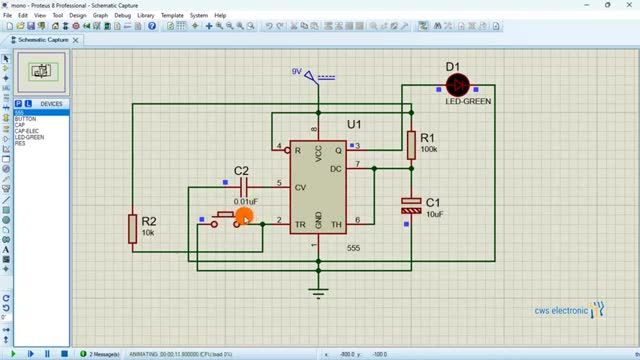Select CAP in the devices list
This screenshot has width=640, height=360.
[20, 125]
